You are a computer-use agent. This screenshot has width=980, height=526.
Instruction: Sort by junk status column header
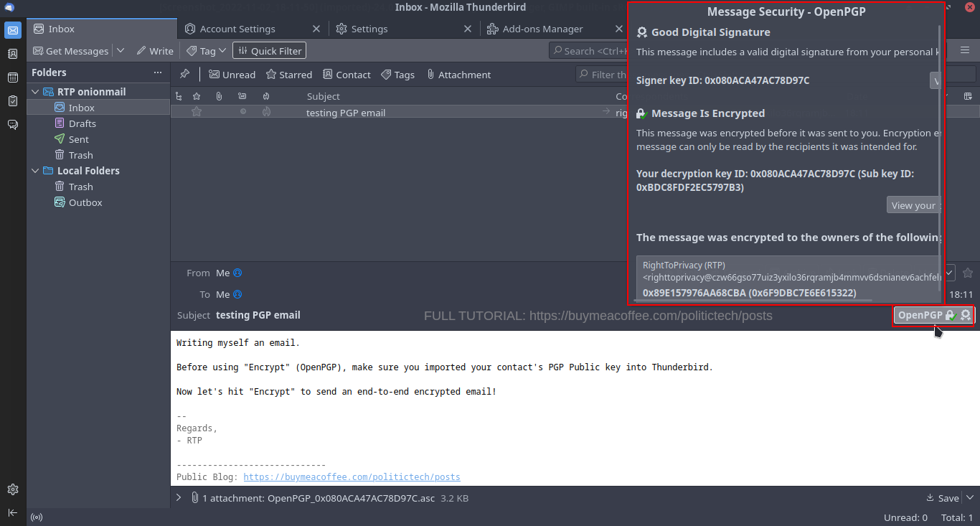coord(266,96)
